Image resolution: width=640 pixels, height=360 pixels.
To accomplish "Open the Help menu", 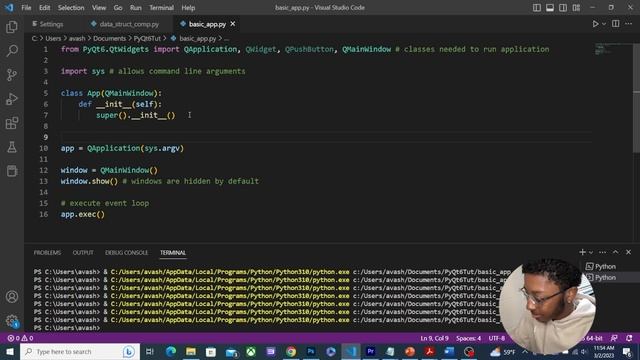I will coord(188,8).
